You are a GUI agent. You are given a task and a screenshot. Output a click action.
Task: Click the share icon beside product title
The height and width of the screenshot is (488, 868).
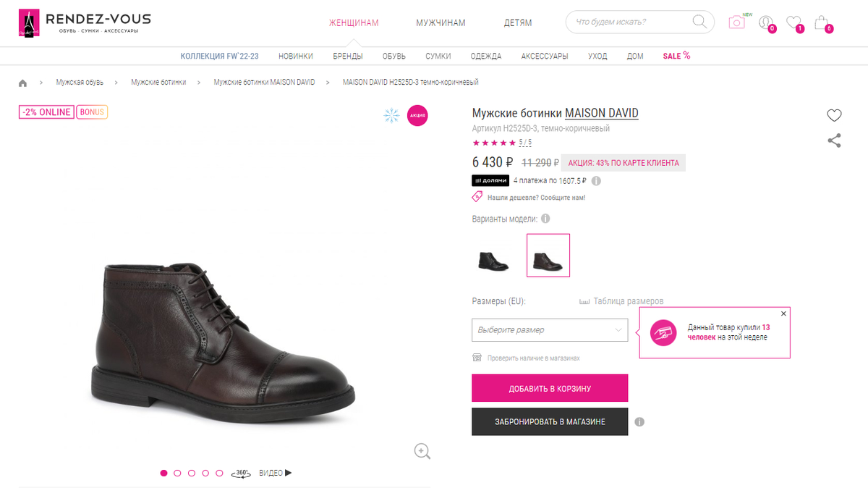pos(834,140)
